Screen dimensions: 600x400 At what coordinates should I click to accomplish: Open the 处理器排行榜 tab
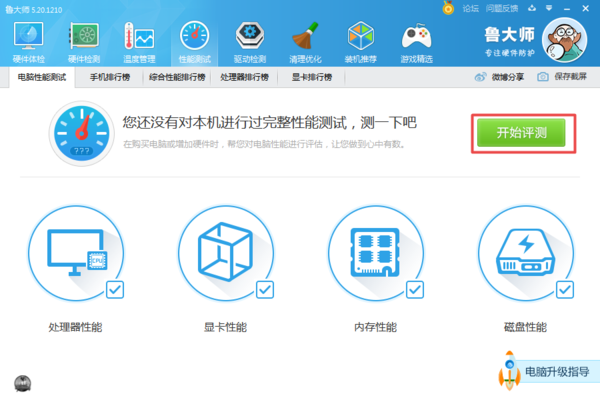247,77
